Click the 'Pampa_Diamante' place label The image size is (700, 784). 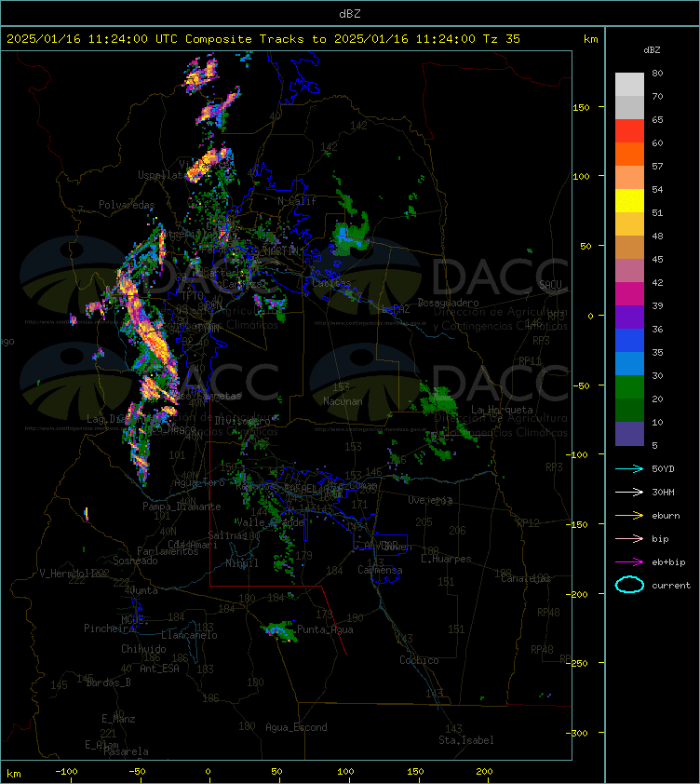(182, 507)
